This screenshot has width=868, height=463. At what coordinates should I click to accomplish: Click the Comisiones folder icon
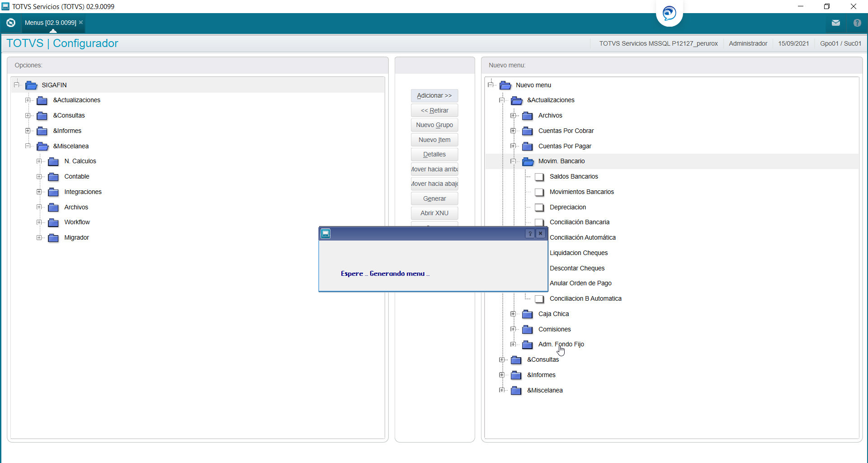tap(528, 330)
